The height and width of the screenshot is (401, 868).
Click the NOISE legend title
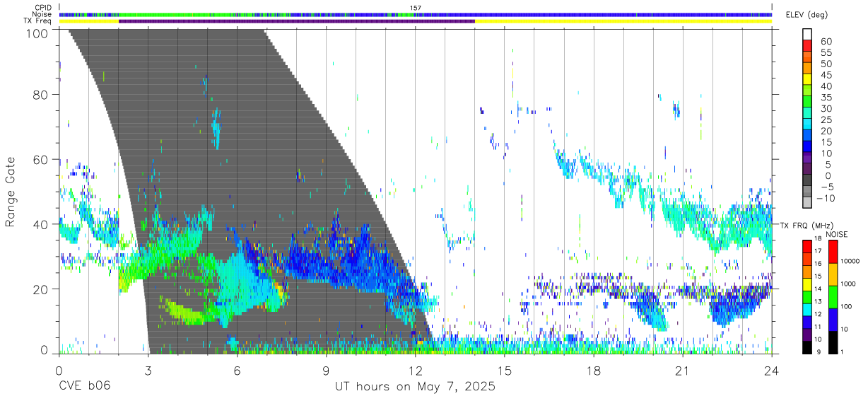(x=838, y=234)
